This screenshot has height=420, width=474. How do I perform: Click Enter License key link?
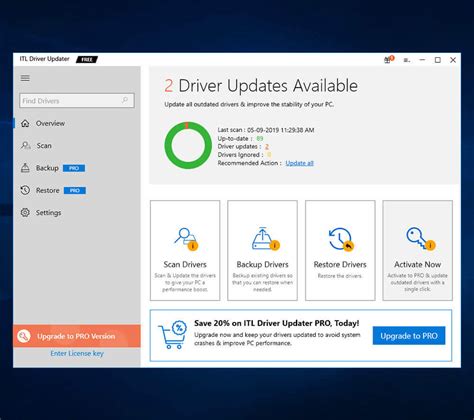(77, 353)
